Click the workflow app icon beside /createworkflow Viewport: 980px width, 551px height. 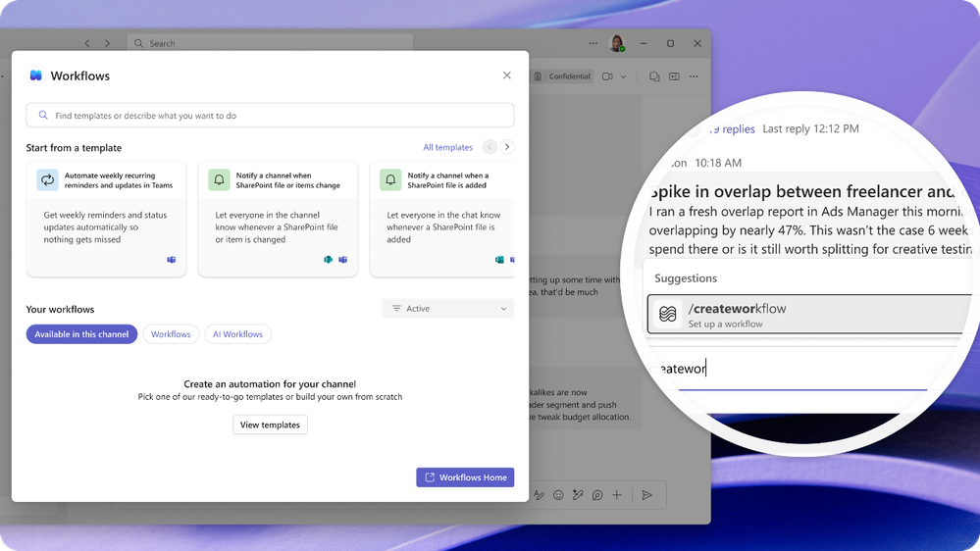click(x=667, y=314)
